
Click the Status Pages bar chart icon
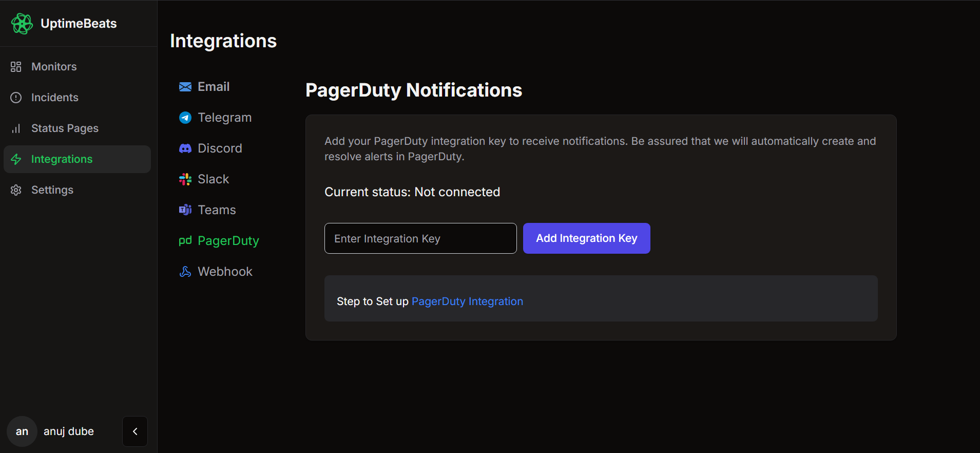click(16, 128)
